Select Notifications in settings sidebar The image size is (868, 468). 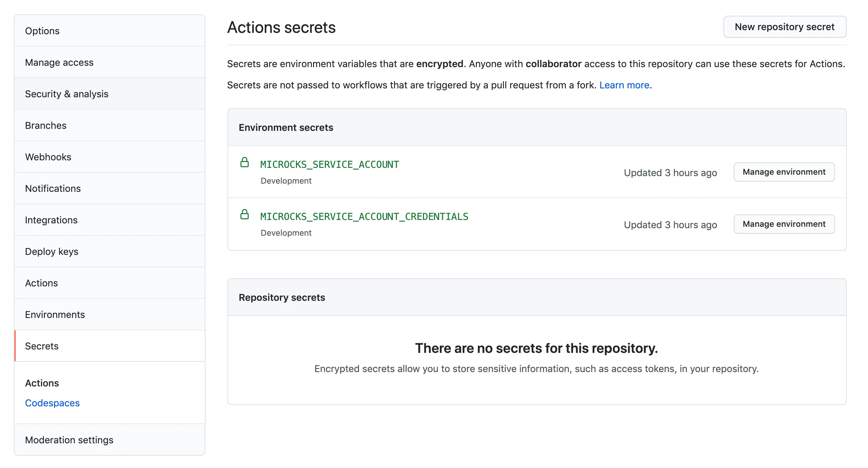[53, 188]
